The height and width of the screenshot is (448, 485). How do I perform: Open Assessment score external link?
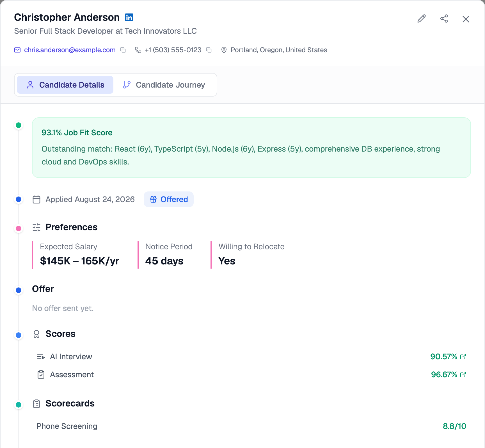pyautogui.click(x=463, y=374)
